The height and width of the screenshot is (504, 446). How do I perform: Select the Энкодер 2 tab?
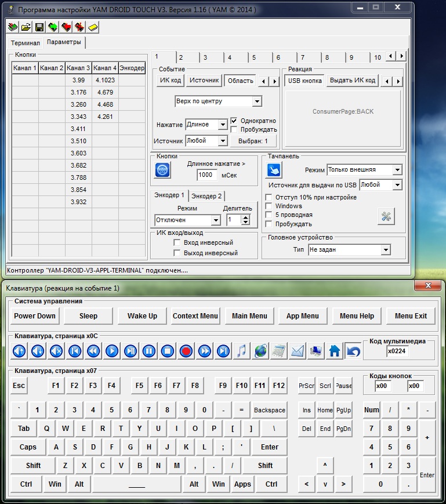(206, 196)
